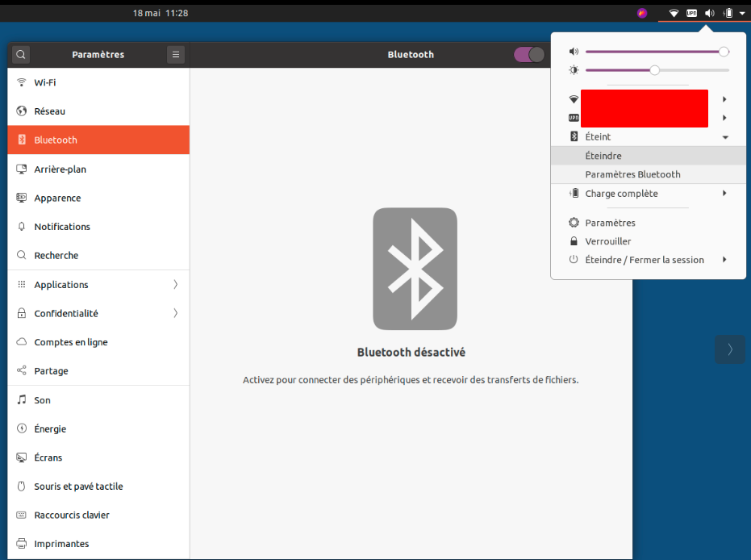Adjust the volume slider in system menu
Screen dimensions: 751x560
coord(657,52)
